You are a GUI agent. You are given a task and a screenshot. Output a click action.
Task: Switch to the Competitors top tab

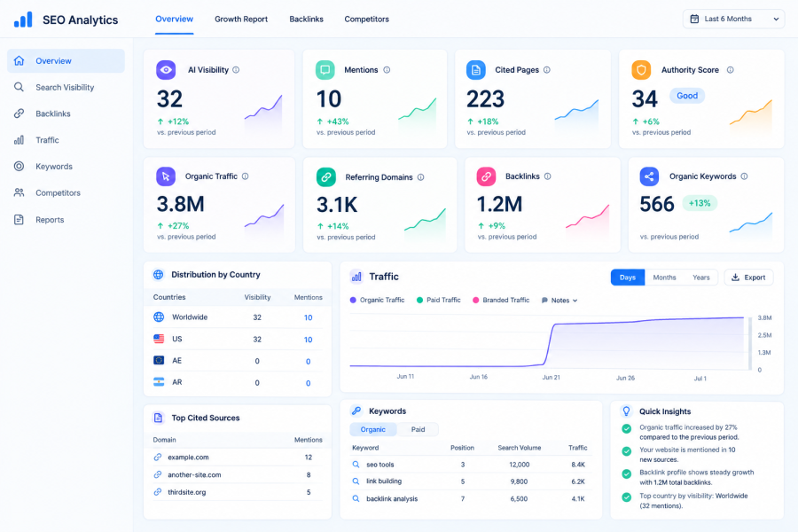[366, 20]
